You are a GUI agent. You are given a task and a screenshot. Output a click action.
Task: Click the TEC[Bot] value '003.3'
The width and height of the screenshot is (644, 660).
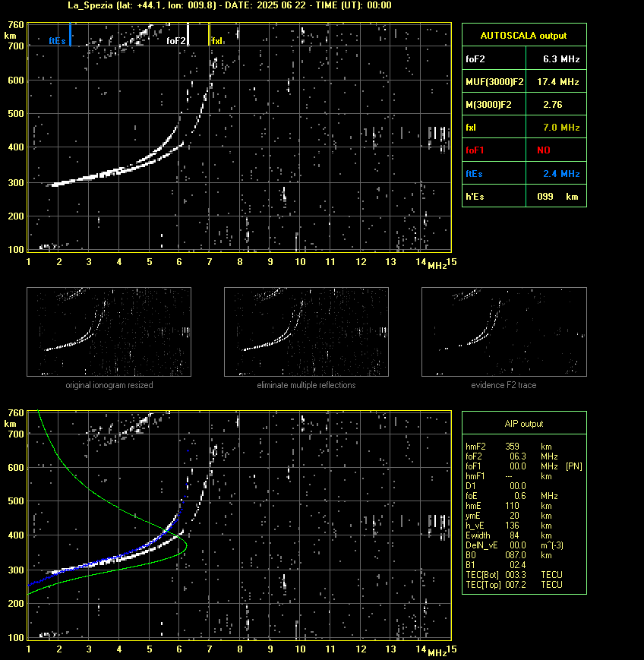(x=516, y=575)
